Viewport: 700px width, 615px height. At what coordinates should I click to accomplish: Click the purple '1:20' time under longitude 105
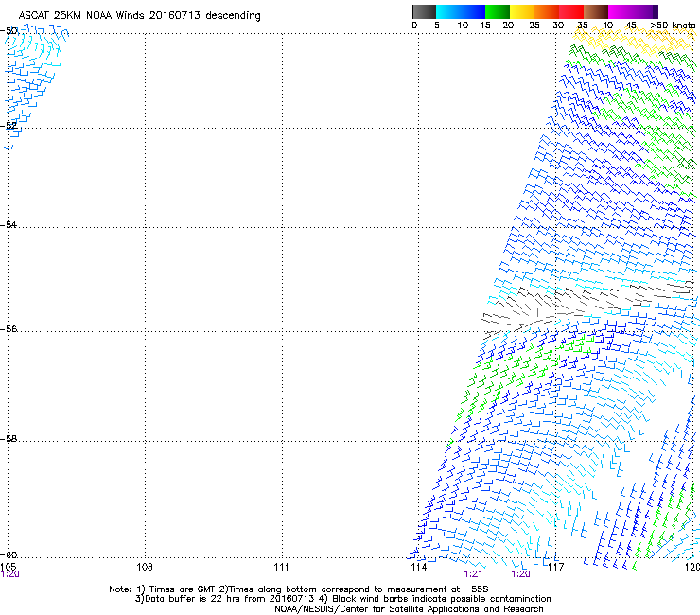(x=9, y=574)
